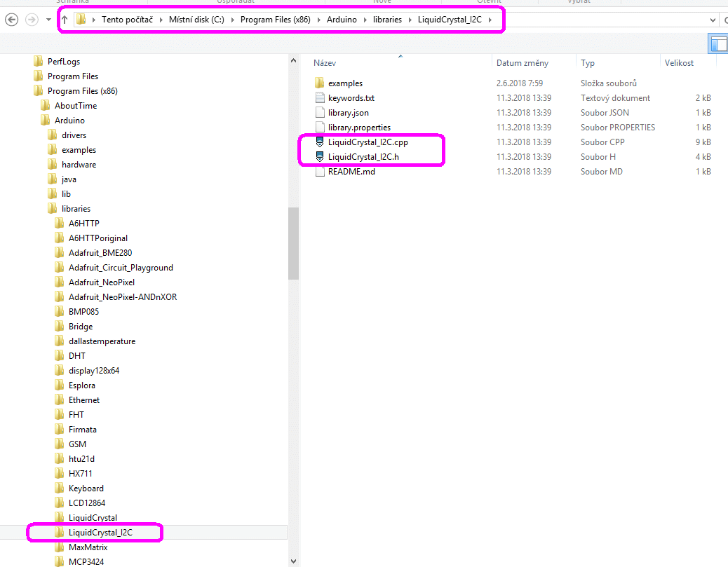This screenshot has height=567, width=728.
Task: Click the Up one level arrow
Action: pos(65,20)
